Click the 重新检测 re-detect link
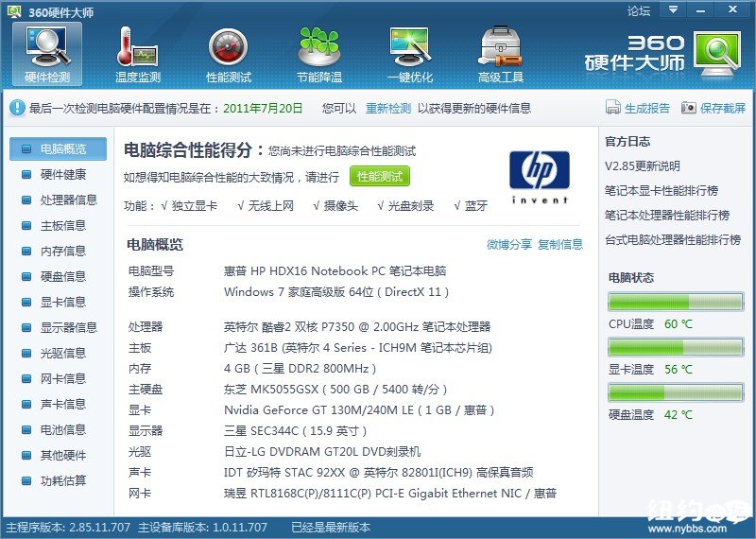Image resolution: width=756 pixels, height=539 pixels. click(388, 108)
